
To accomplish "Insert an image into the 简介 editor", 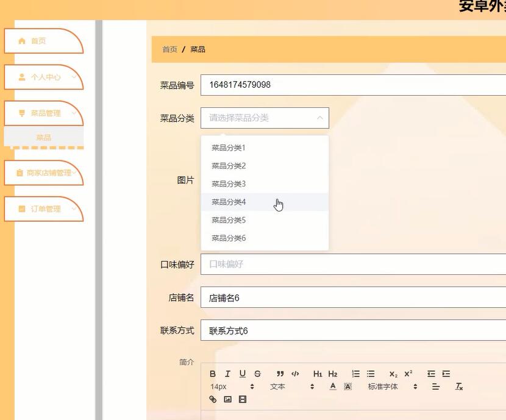I will click(x=227, y=399).
